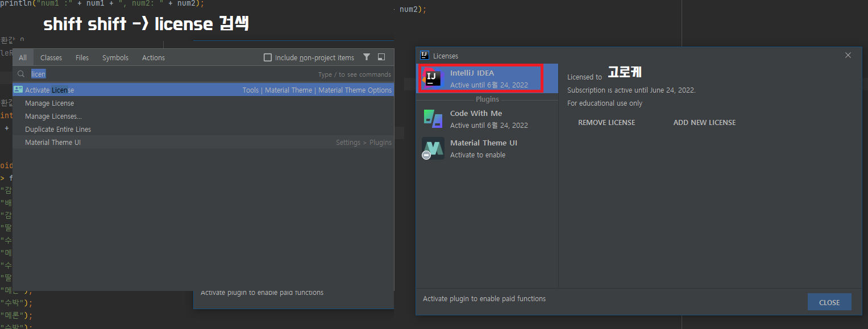Open the search filter funnel icon
Image resolution: width=868 pixels, height=329 pixels.
pos(367,57)
